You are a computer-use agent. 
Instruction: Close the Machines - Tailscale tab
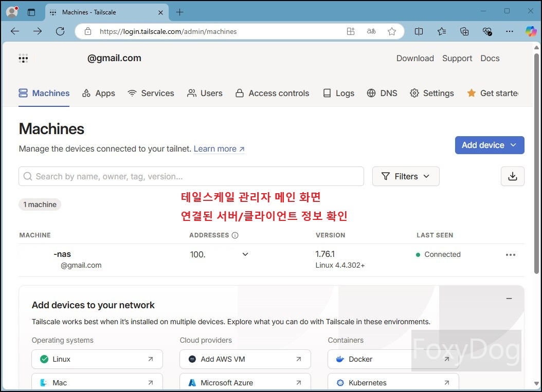[x=161, y=12]
